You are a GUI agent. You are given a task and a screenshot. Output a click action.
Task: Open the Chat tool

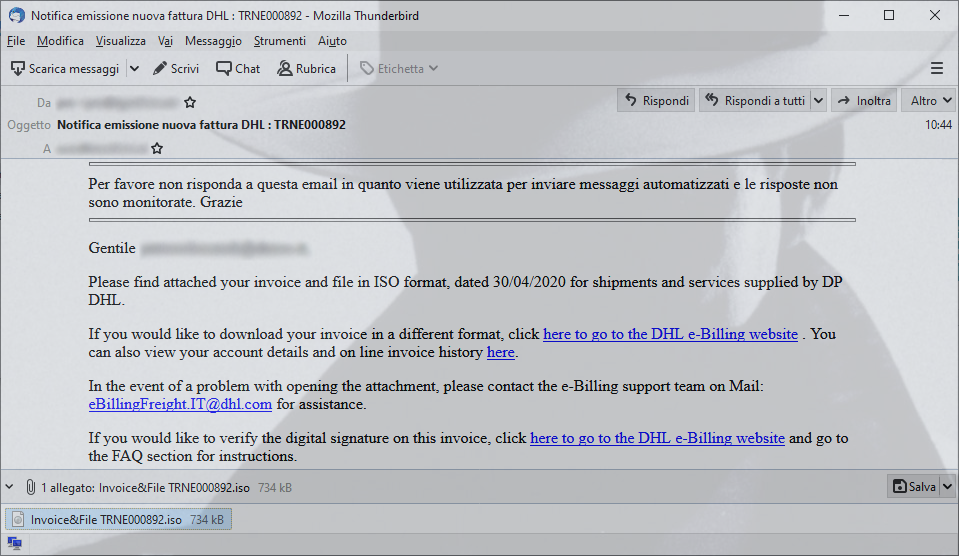point(238,69)
